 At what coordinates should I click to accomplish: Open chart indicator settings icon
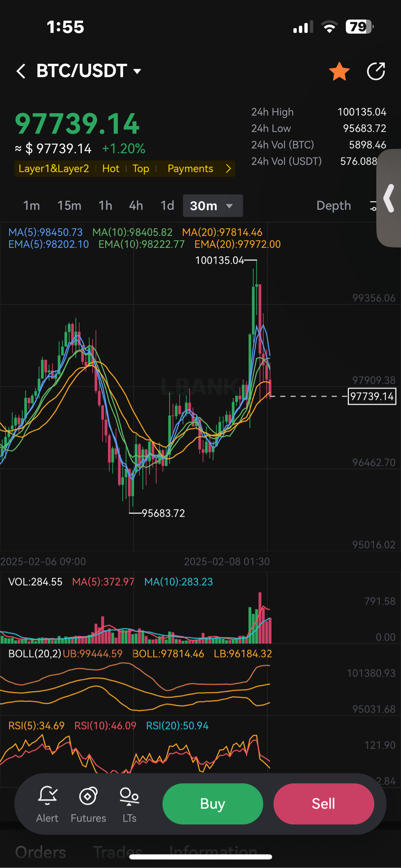[x=372, y=206]
